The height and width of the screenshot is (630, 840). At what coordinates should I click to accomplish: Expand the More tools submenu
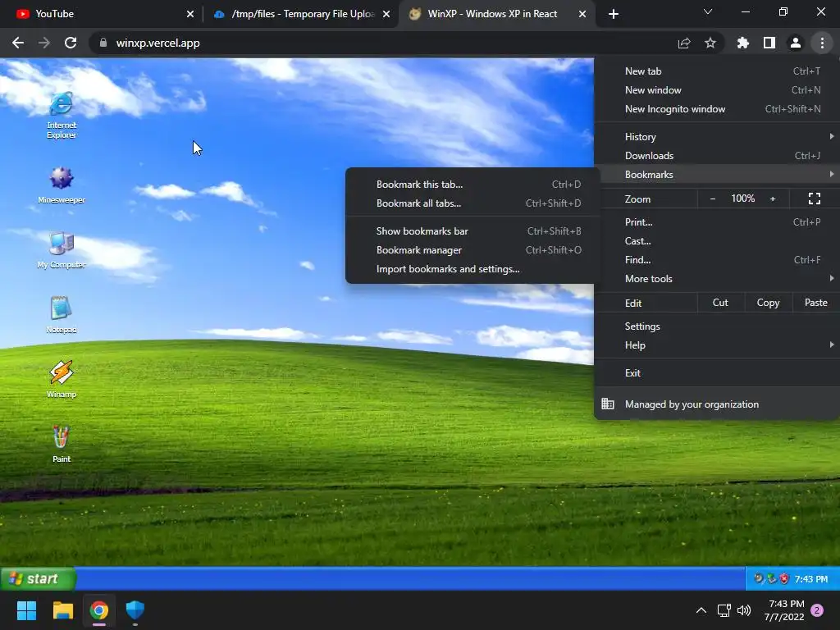[x=717, y=279]
